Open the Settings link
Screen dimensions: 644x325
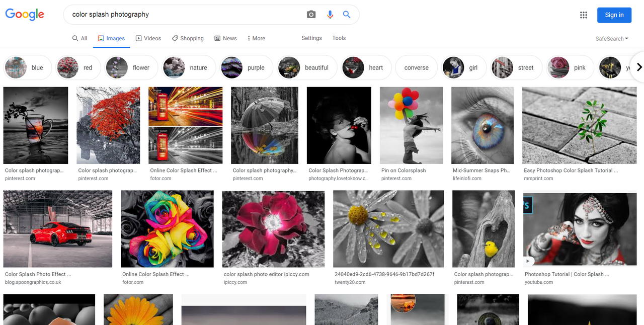pyautogui.click(x=311, y=38)
